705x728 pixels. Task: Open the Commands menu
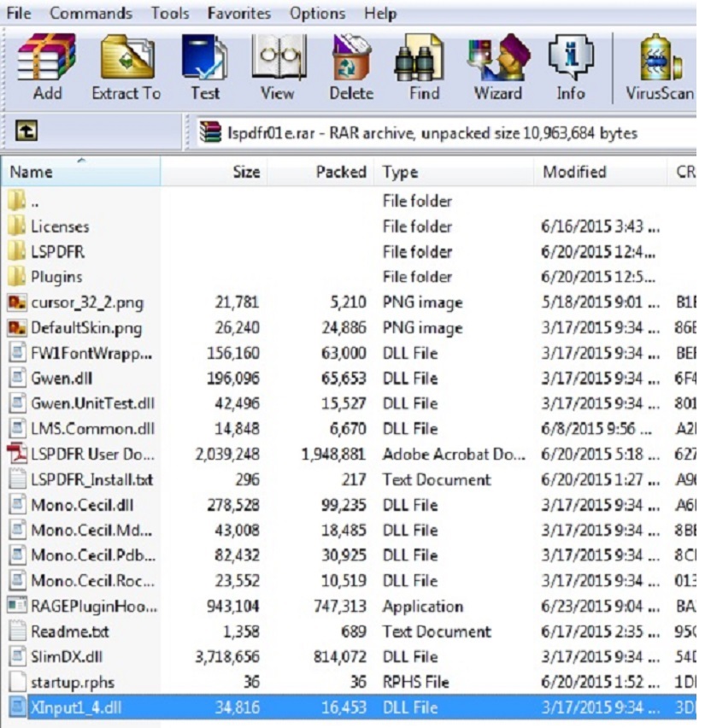91,13
